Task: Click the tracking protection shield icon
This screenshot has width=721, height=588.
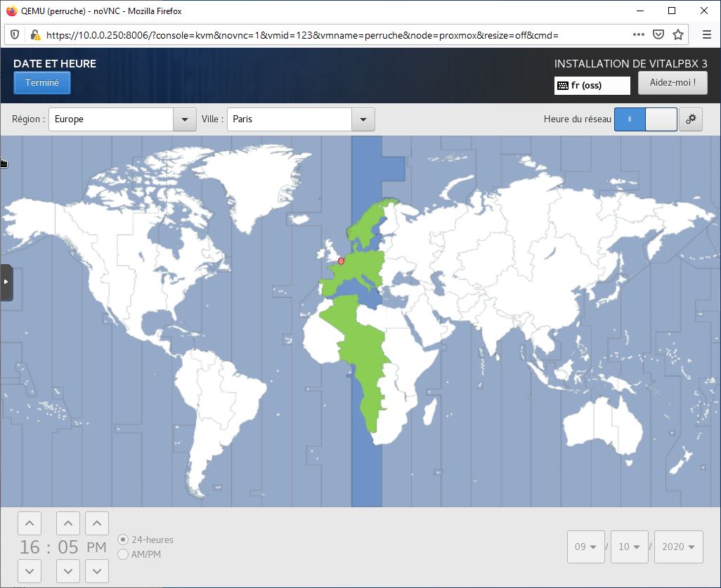Action: click(x=15, y=34)
